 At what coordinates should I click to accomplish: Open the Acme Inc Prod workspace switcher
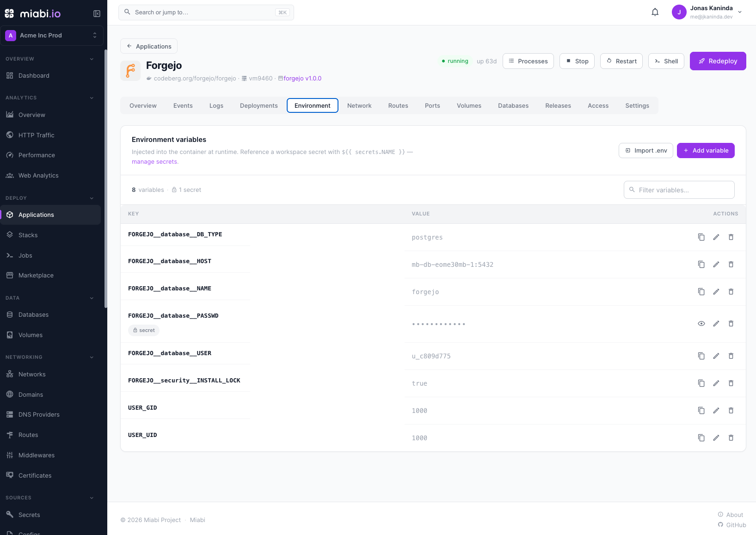[x=52, y=36]
